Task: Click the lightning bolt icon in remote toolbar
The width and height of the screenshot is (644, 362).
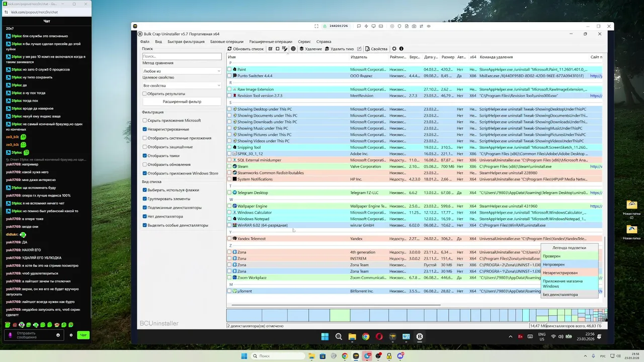Action: click(x=366, y=26)
